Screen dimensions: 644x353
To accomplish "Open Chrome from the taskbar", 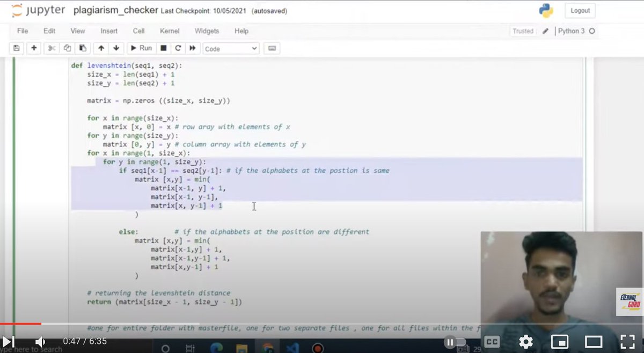I will pyautogui.click(x=267, y=348).
